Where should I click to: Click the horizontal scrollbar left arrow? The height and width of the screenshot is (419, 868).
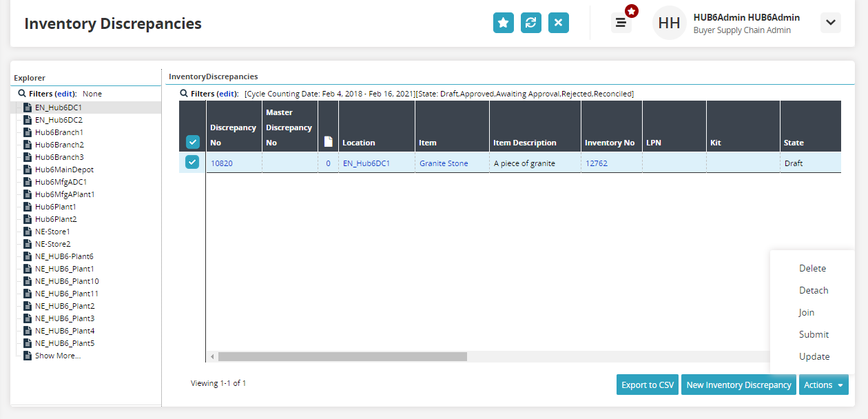point(212,356)
